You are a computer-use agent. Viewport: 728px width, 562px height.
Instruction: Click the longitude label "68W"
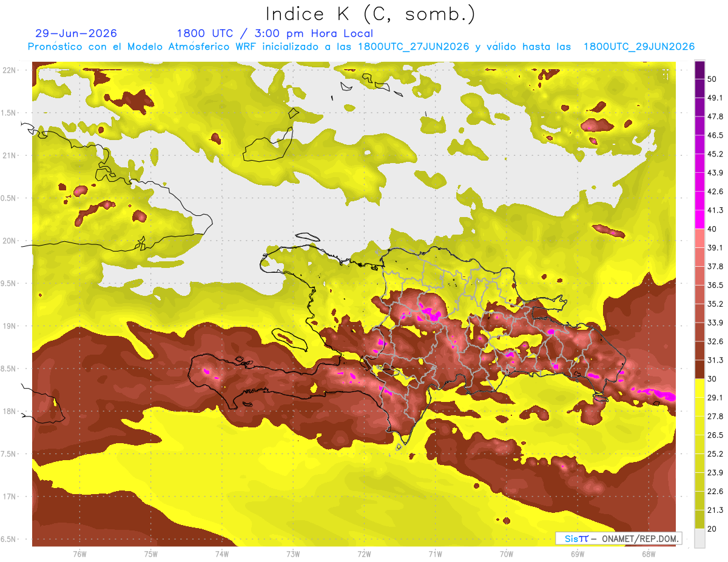pyautogui.click(x=649, y=554)
